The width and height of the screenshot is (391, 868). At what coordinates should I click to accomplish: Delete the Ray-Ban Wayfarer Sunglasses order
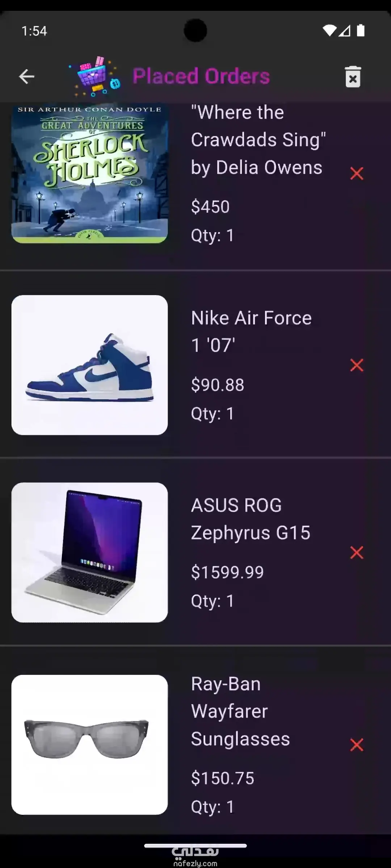pyautogui.click(x=357, y=745)
